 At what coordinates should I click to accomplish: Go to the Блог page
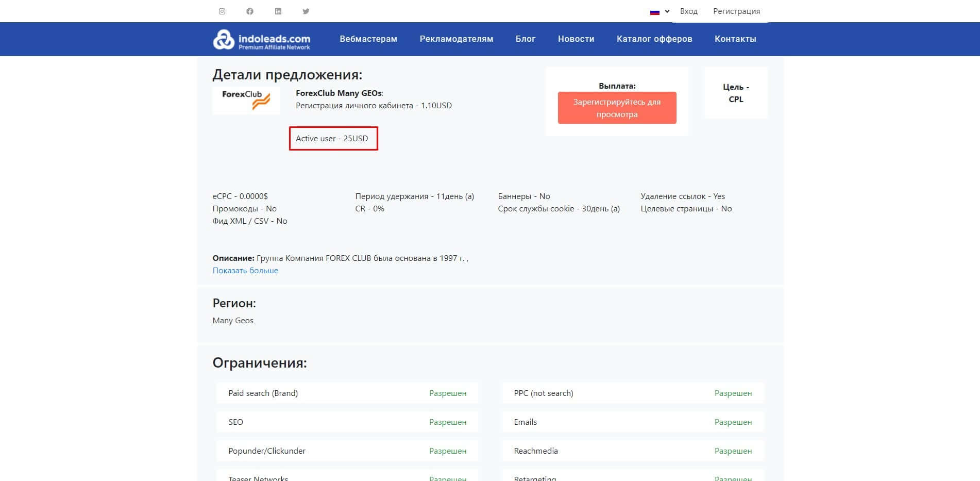pos(526,39)
